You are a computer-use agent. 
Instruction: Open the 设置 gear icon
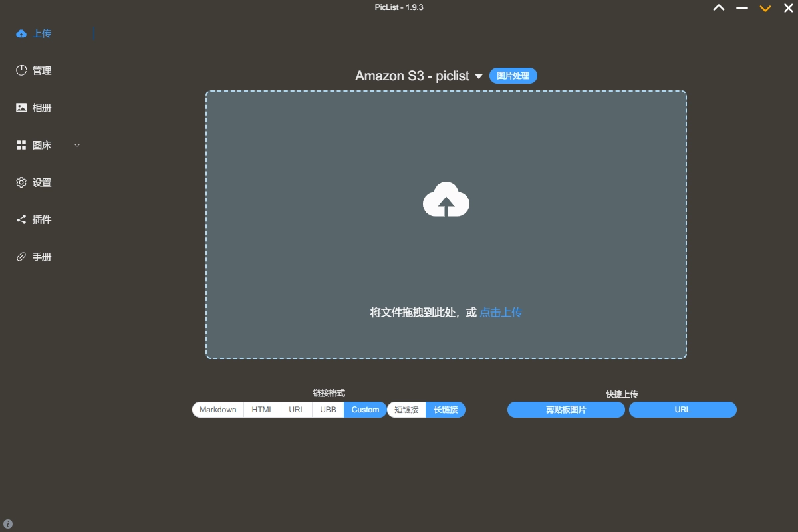[x=21, y=182]
